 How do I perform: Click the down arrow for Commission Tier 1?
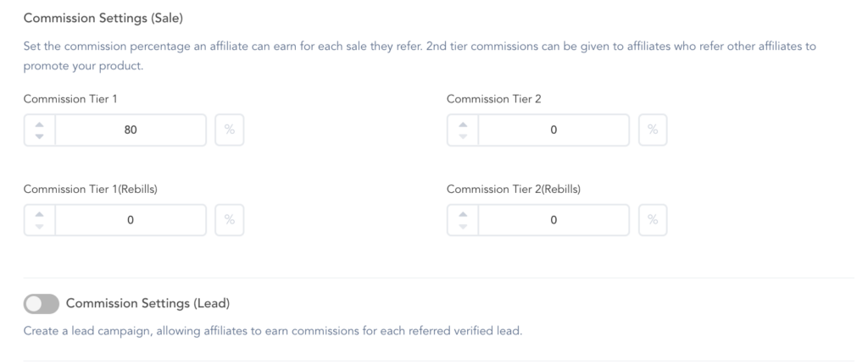(40, 135)
